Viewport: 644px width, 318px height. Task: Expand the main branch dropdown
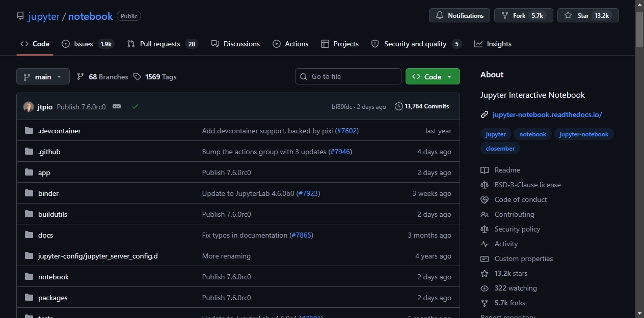coord(43,77)
